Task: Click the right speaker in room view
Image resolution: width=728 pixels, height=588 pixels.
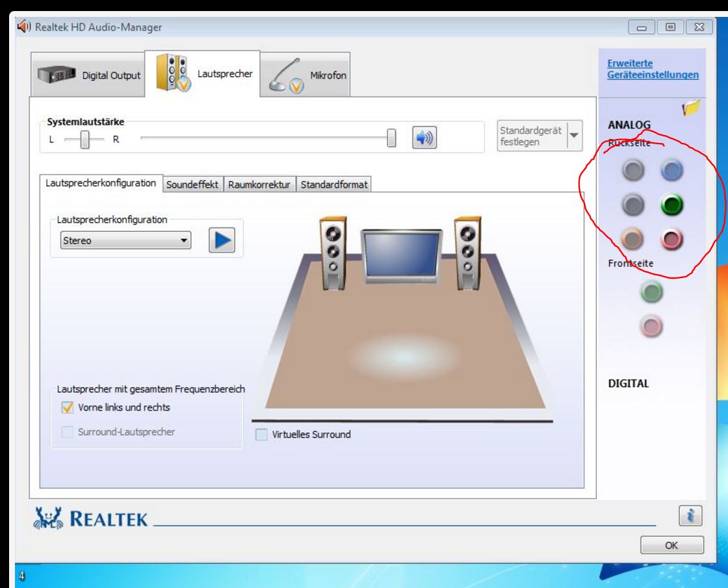Action: pyautogui.click(x=467, y=253)
